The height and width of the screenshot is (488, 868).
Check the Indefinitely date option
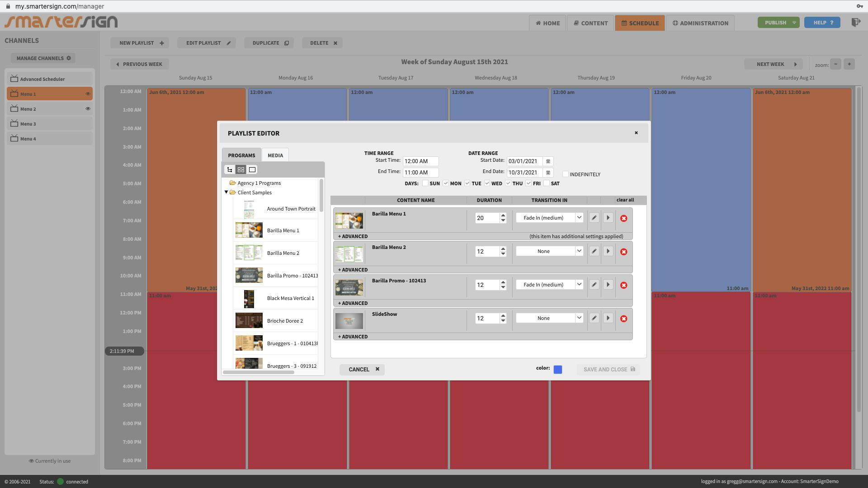click(565, 174)
